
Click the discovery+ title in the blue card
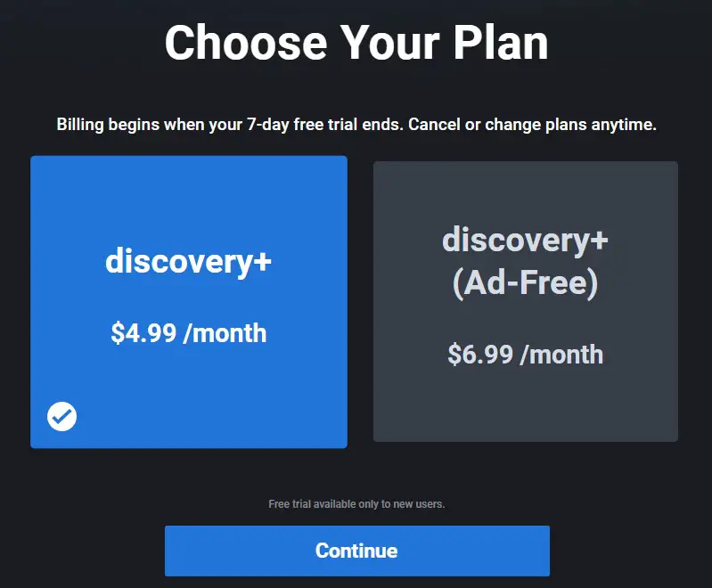pyautogui.click(x=188, y=262)
